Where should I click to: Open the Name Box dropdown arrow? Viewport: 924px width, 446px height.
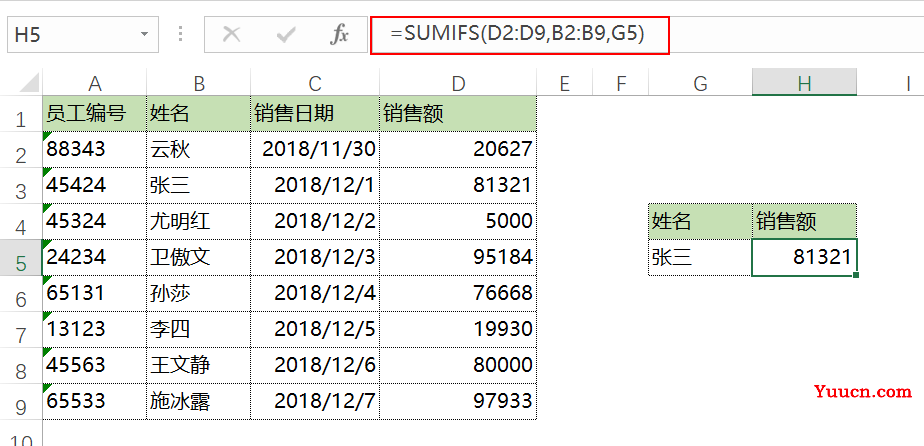coord(144,35)
